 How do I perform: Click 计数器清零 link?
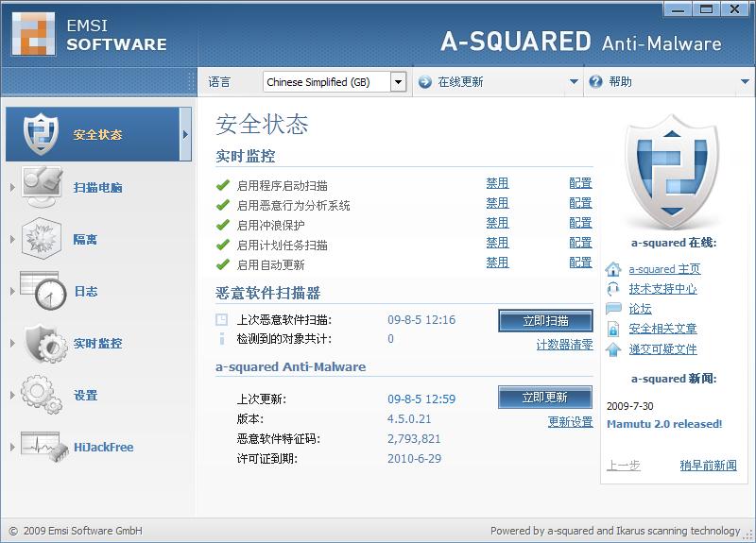(564, 345)
